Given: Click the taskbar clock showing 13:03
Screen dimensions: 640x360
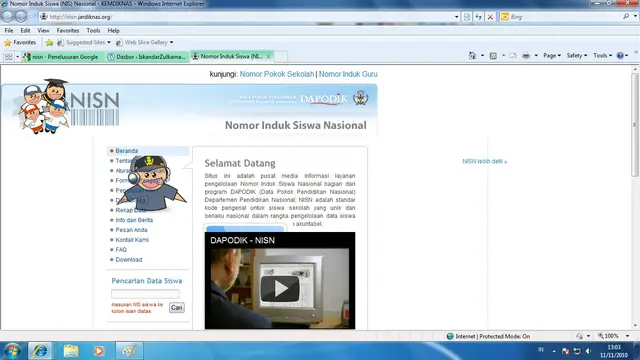Looking at the screenshot, I should pos(614,351).
